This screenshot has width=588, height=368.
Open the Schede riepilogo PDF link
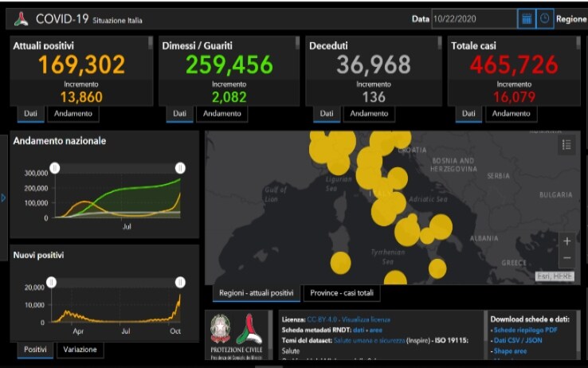[525, 330]
